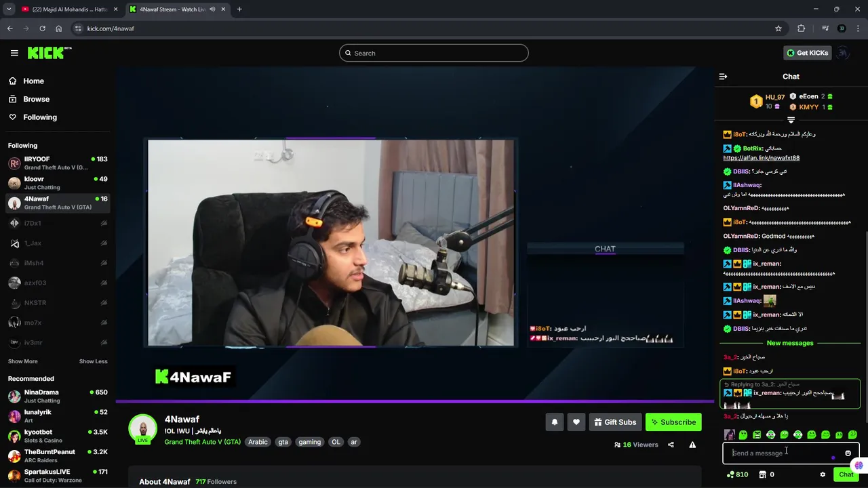868x488 pixels.
Task: Click the Get KICKs button
Action: click(807, 53)
